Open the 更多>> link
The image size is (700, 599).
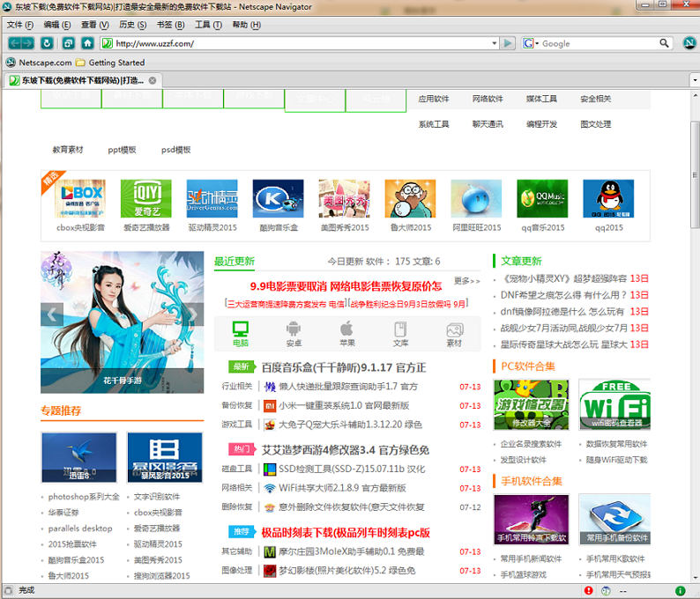point(467,281)
